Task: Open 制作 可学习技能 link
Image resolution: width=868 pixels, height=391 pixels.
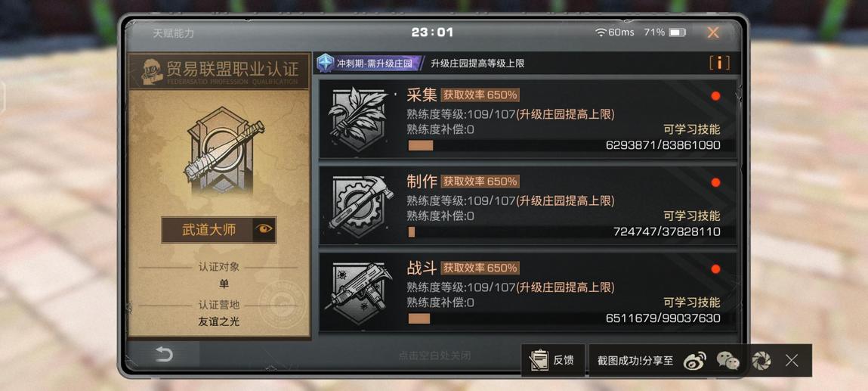Action: tap(692, 216)
